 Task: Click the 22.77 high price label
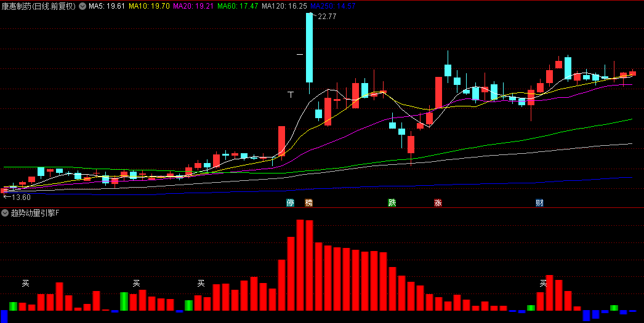pos(327,17)
